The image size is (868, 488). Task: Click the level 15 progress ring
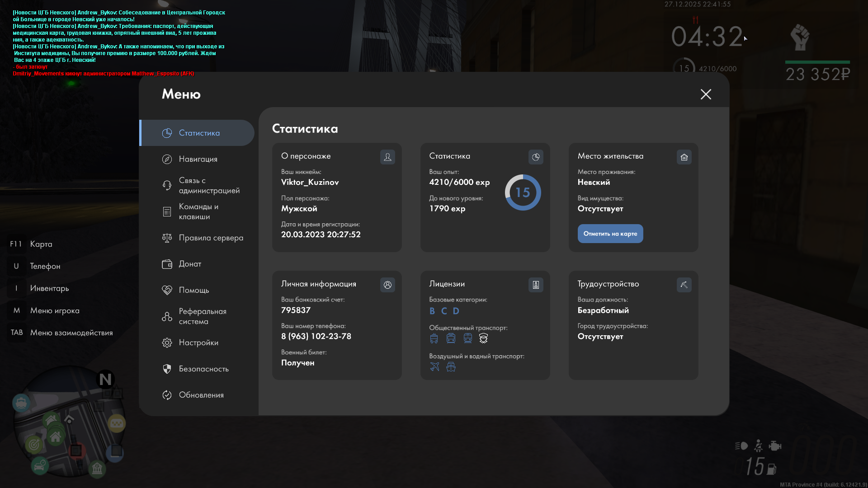click(523, 192)
